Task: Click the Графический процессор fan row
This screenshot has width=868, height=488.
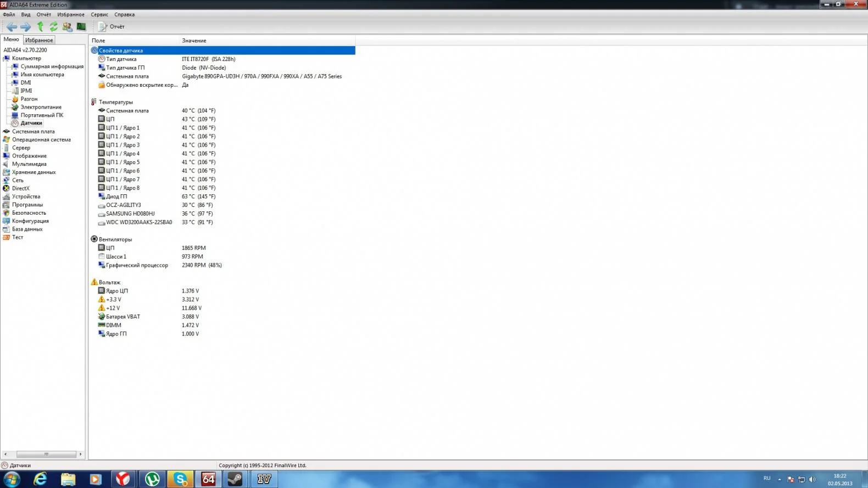Action: 222,265
